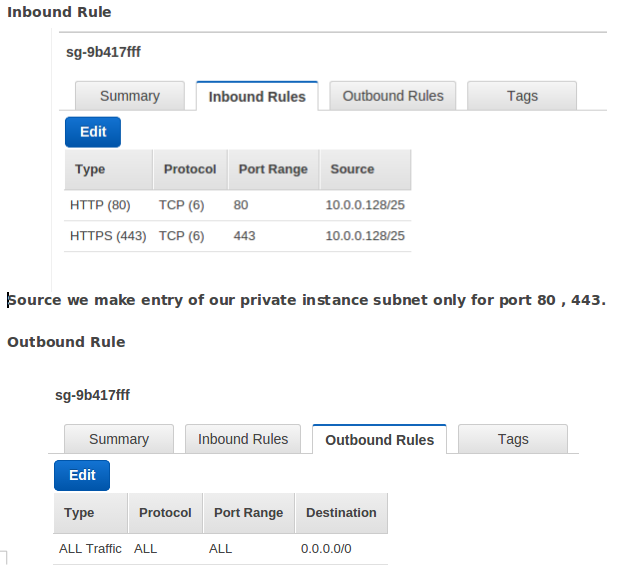Open the Tags tab in the lower panel

[513, 439]
